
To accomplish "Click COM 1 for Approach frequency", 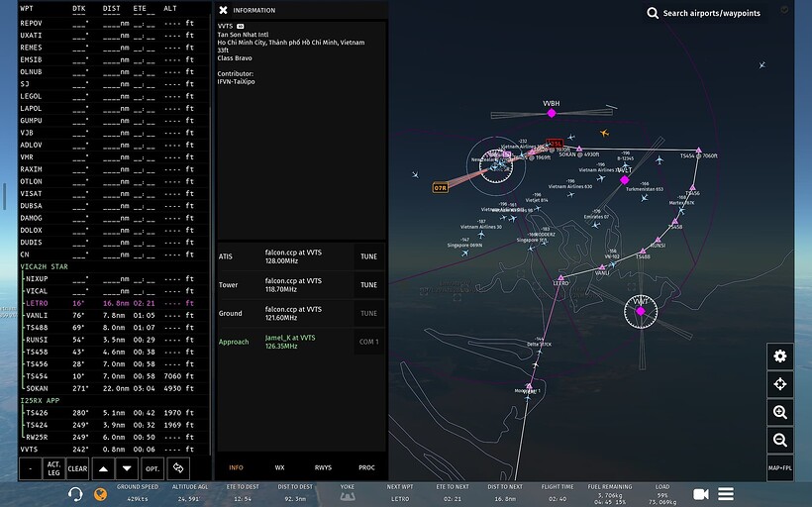I will [x=368, y=343].
